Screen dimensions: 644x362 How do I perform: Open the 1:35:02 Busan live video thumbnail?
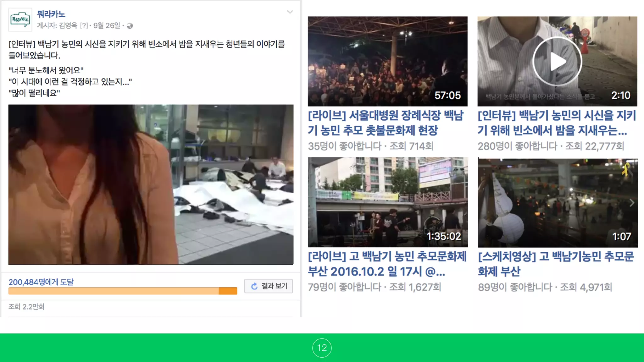[388, 202]
